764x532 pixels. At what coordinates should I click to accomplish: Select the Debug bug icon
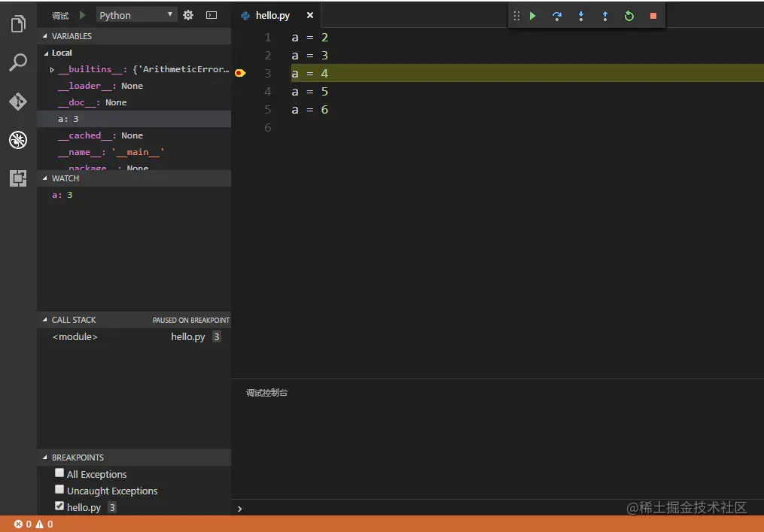[18, 140]
